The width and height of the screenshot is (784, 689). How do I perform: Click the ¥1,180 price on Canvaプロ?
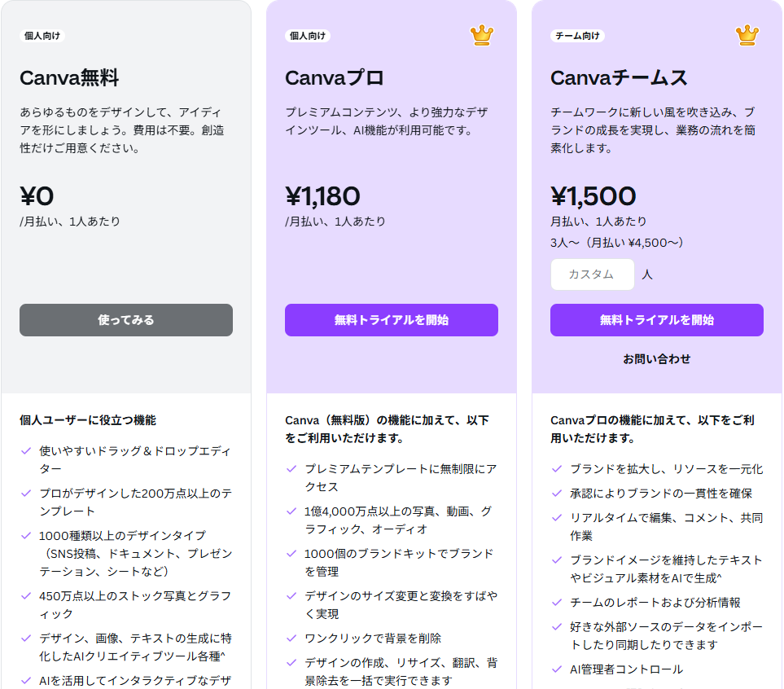[322, 195]
